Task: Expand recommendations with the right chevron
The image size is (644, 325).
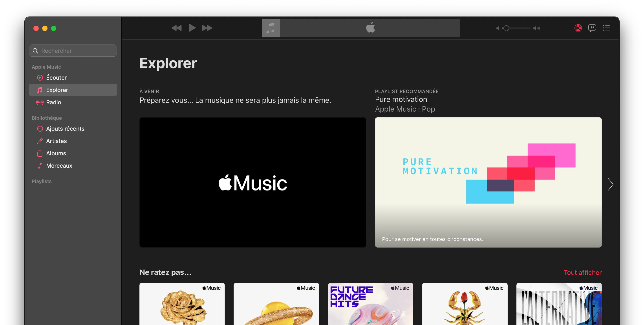Action: click(x=611, y=184)
